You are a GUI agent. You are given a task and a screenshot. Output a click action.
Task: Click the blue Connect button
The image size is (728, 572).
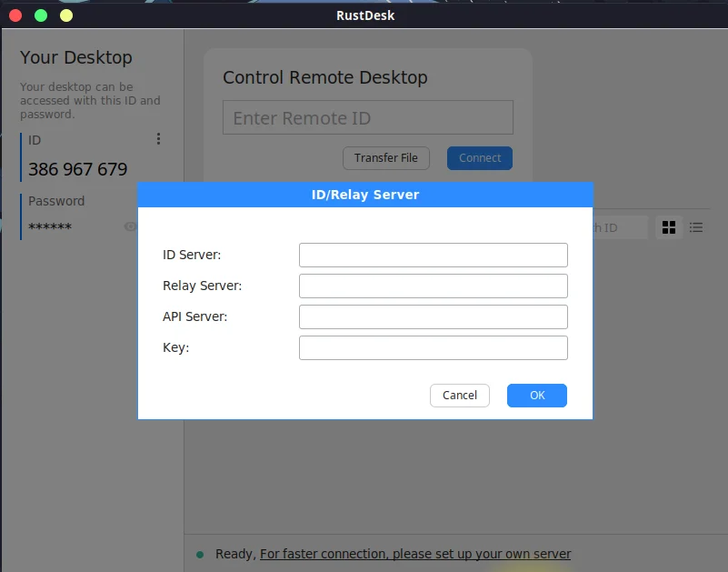pyautogui.click(x=480, y=158)
